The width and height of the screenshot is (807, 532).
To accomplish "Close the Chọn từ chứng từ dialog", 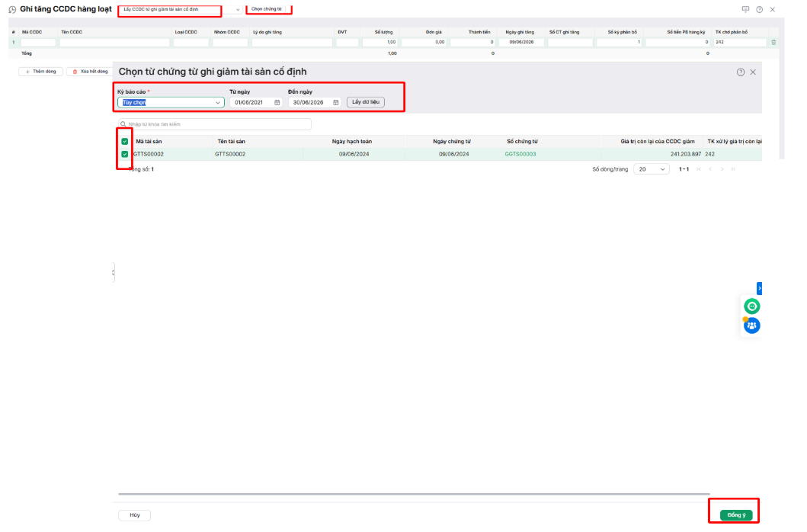I will coord(753,72).
